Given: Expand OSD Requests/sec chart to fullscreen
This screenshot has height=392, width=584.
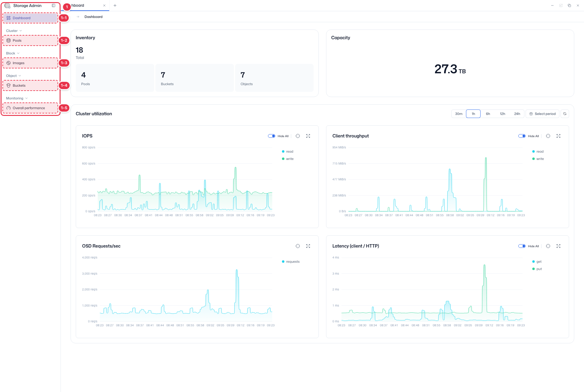Looking at the screenshot, I should (308, 246).
